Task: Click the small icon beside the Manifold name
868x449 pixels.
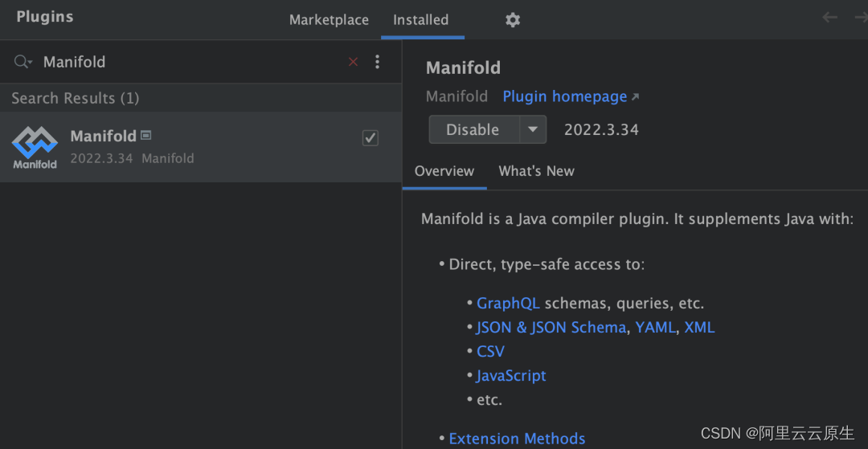Action: [x=146, y=136]
